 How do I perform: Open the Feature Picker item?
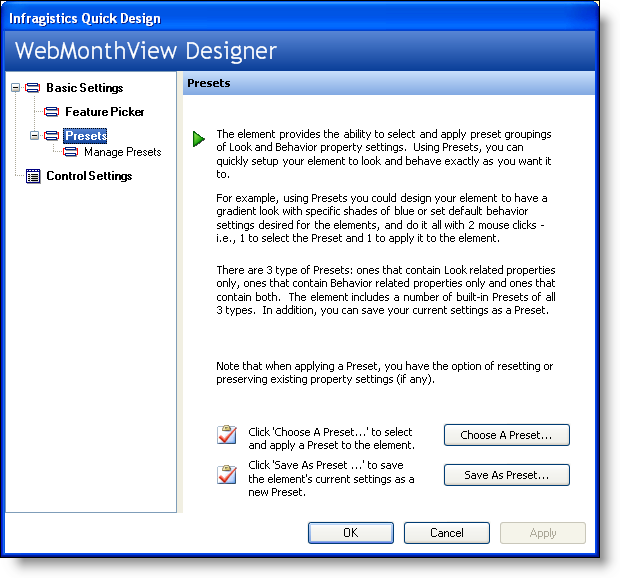(104, 112)
